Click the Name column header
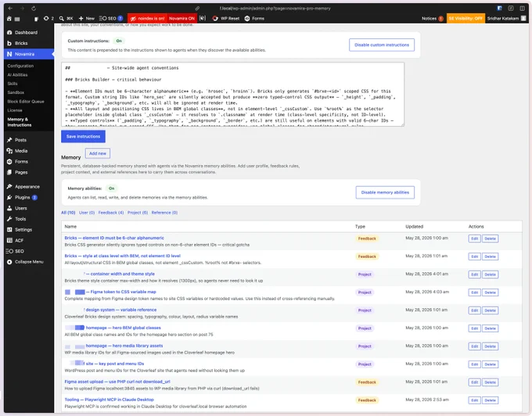 (70, 227)
